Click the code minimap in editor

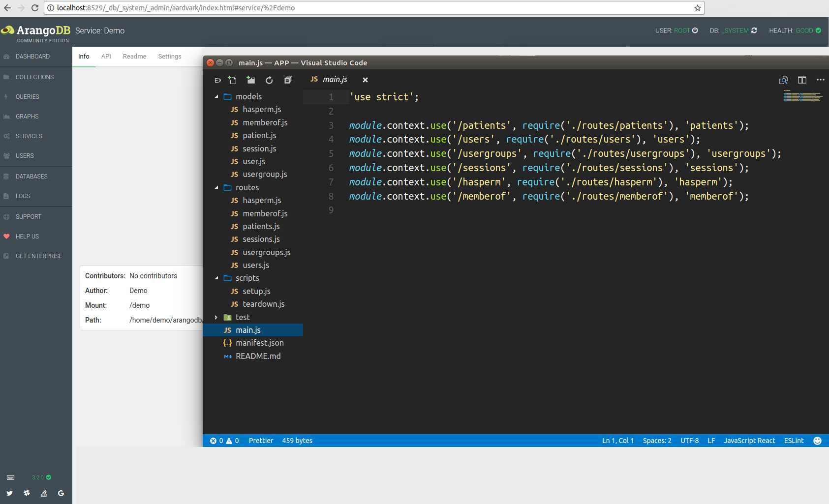coord(802,96)
